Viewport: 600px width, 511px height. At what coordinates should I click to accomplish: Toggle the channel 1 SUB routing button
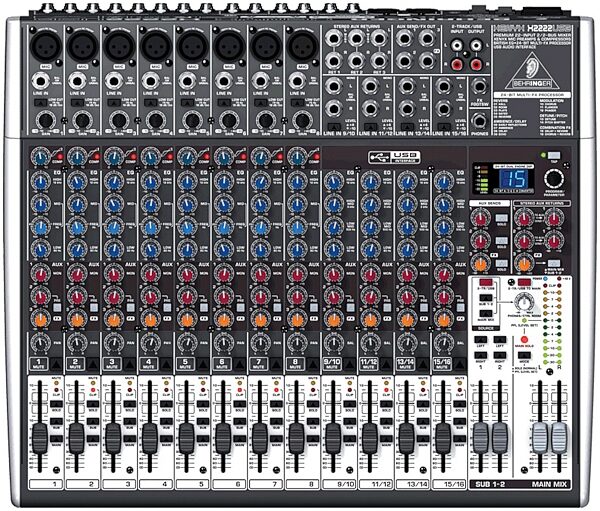[56, 421]
